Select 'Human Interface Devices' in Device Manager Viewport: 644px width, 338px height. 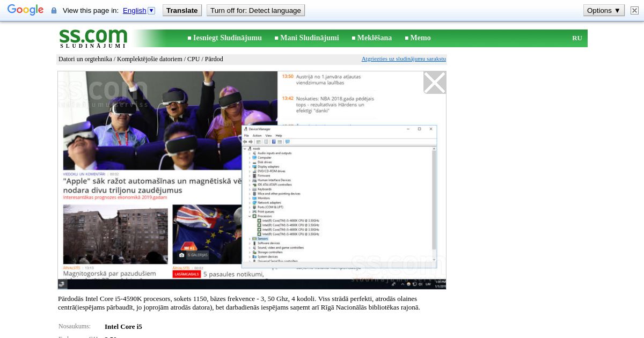click(274, 180)
